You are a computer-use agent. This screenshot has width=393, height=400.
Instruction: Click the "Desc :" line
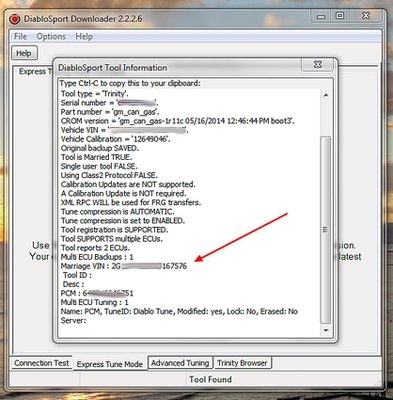[73, 284]
